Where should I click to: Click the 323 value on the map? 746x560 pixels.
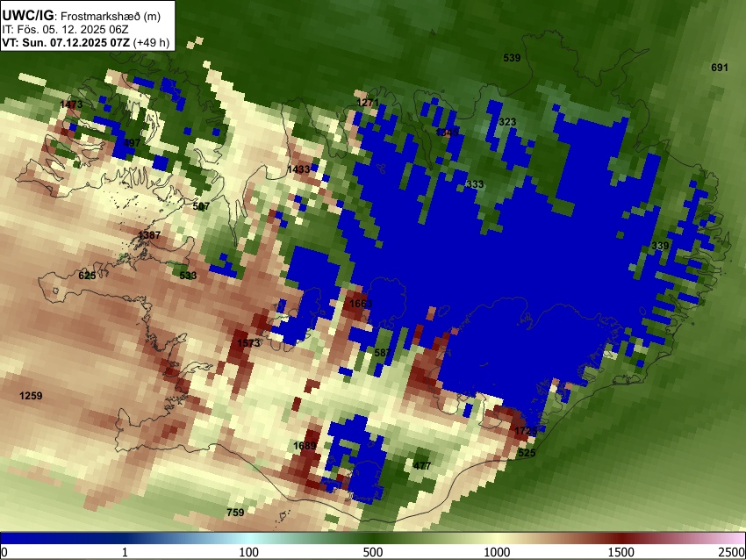point(507,122)
